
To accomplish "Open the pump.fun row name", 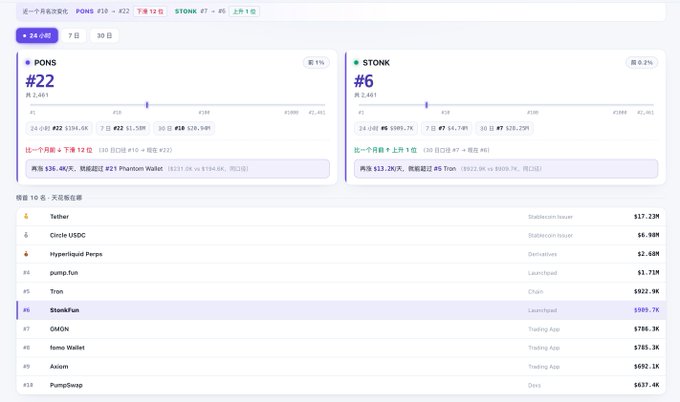I will click(x=64, y=273).
